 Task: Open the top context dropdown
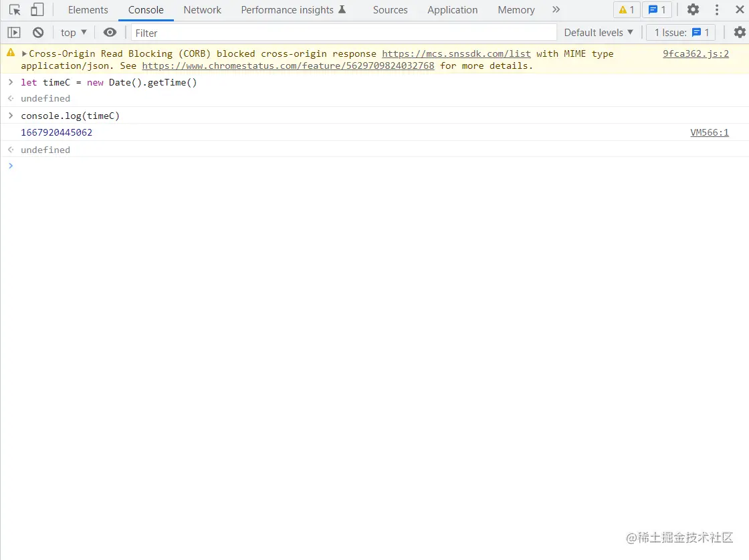[x=74, y=33]
